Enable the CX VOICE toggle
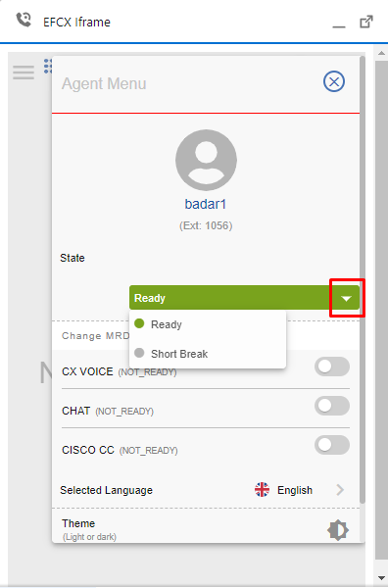 tap(332, 367)
